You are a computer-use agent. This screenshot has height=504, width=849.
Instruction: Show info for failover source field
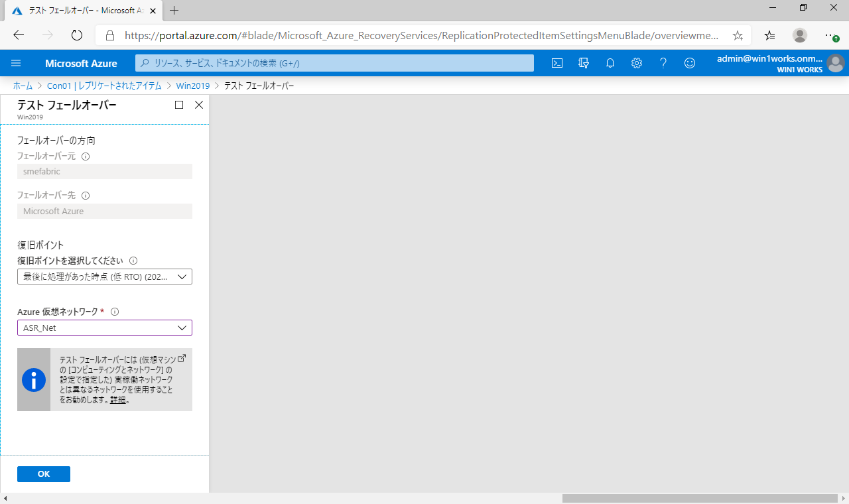coord(86,157)
